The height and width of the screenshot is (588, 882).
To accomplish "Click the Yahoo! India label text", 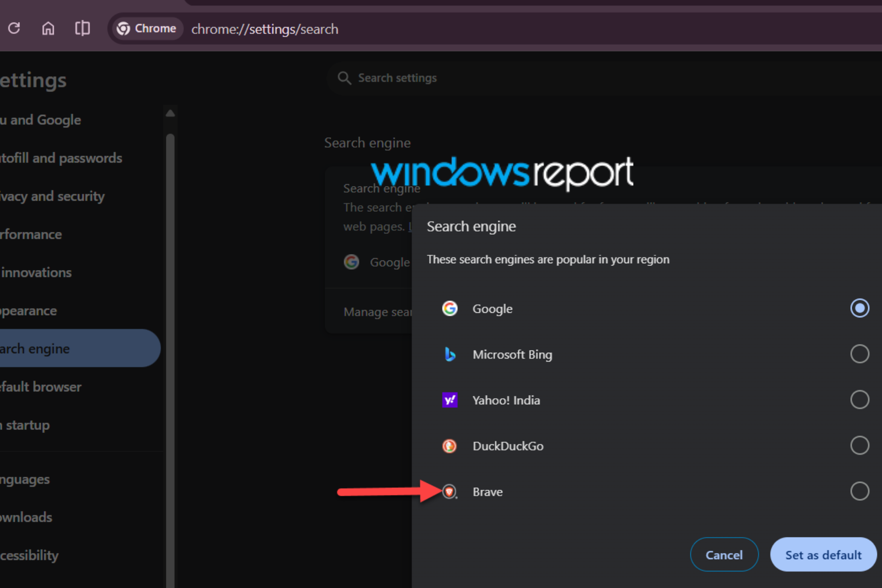I will click(x=506, y=400).
